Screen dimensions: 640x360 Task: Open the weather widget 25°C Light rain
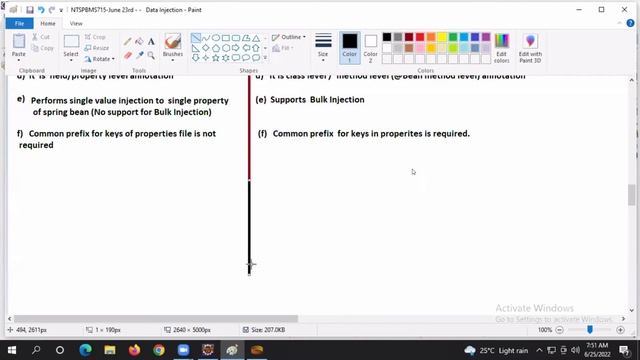click(x=496, y=350)
